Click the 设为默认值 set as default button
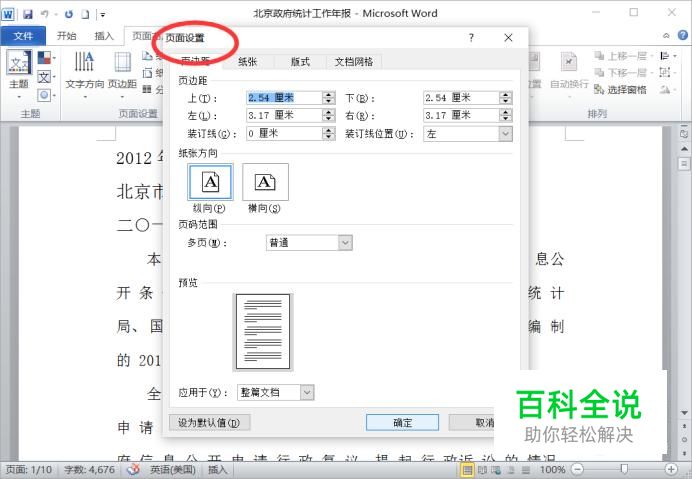The image size is (692, 479). [x=209, y=422]
